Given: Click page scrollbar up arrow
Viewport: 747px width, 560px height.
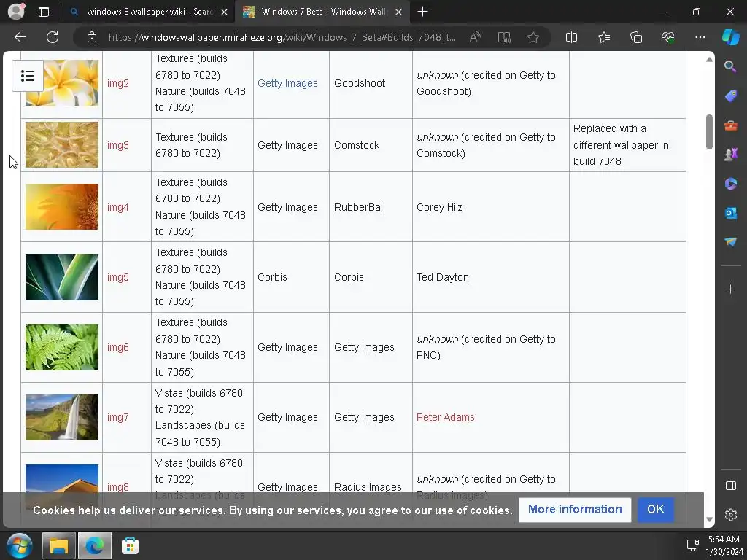Looking at the screenshot, I should 709,60.
